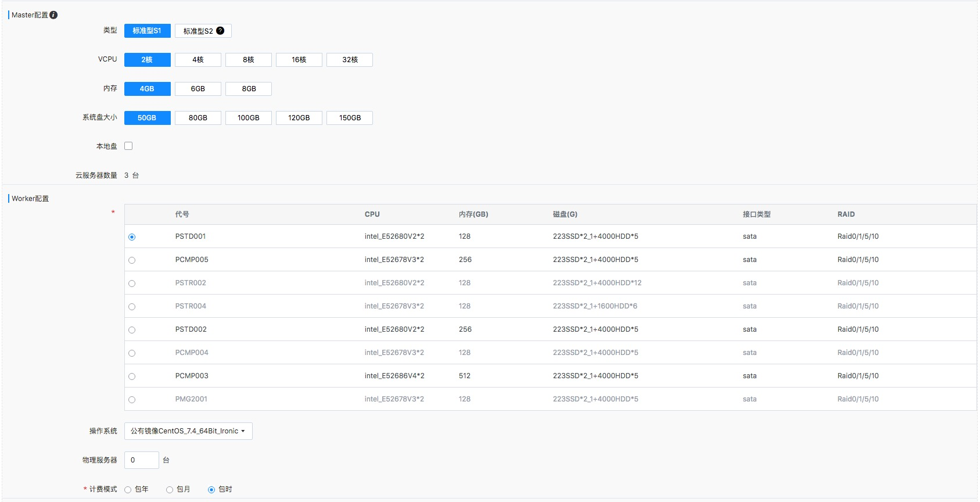This screenshot has height=502, width=980.
Task: Click 223SSD*2_1+4000HDD*12 disk cell
Action: click(x=597, y=283)
